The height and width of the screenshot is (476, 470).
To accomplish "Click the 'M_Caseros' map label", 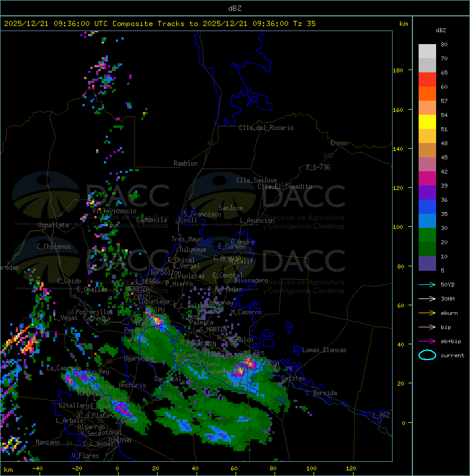I will point(246,312).
